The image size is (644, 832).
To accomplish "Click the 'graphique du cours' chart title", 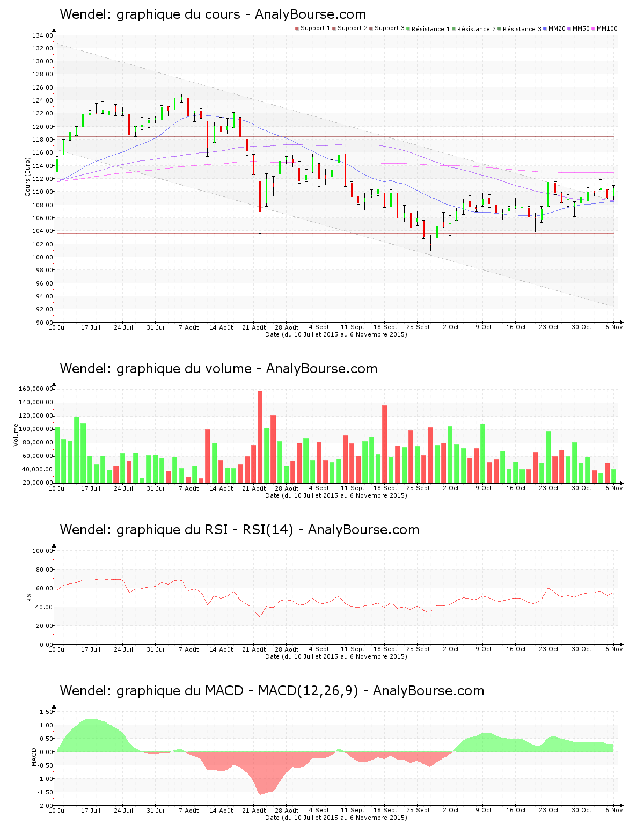I will coord(213,14).
